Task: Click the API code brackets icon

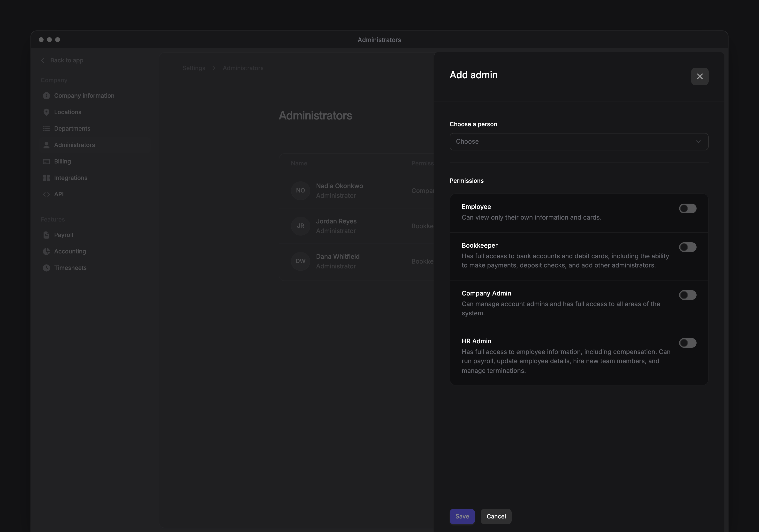Action: coord(46,194)
